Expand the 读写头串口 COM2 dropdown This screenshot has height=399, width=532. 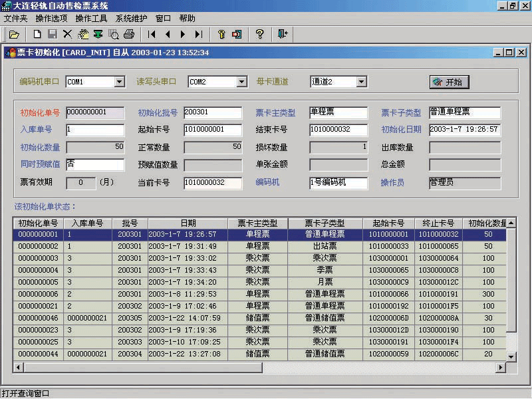[241, 82]
